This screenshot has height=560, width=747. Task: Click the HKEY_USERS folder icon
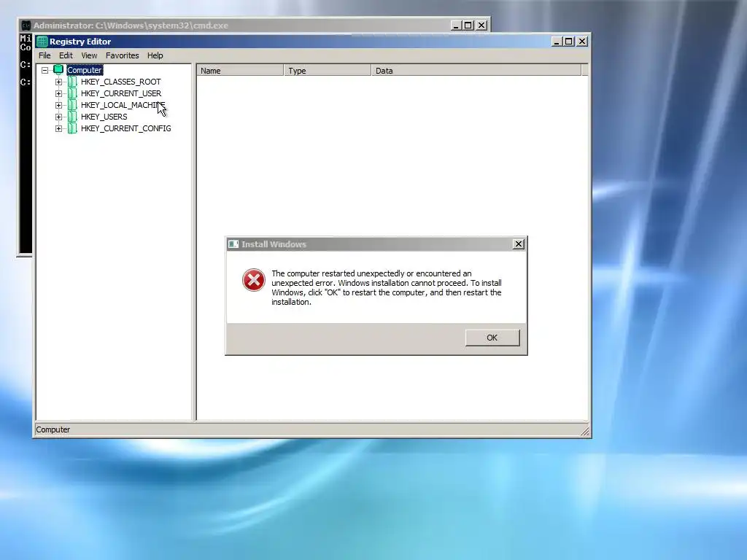click(x=72, y=117)
